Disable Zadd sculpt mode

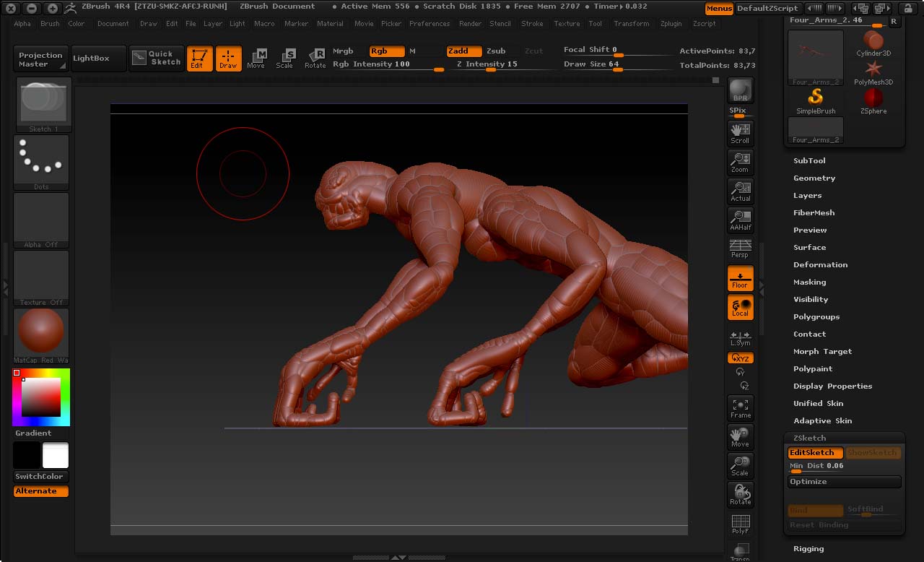coord(463,51)
